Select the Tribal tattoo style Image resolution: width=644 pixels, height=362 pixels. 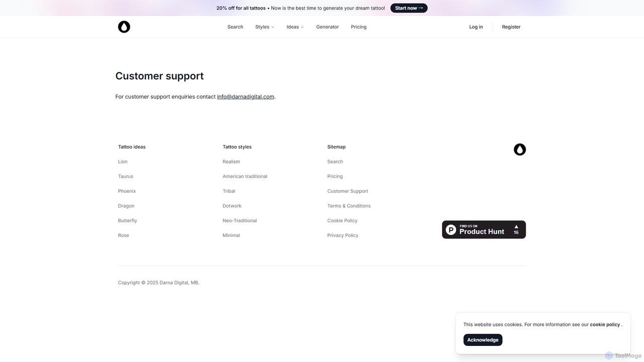click(x=229, y=191)
